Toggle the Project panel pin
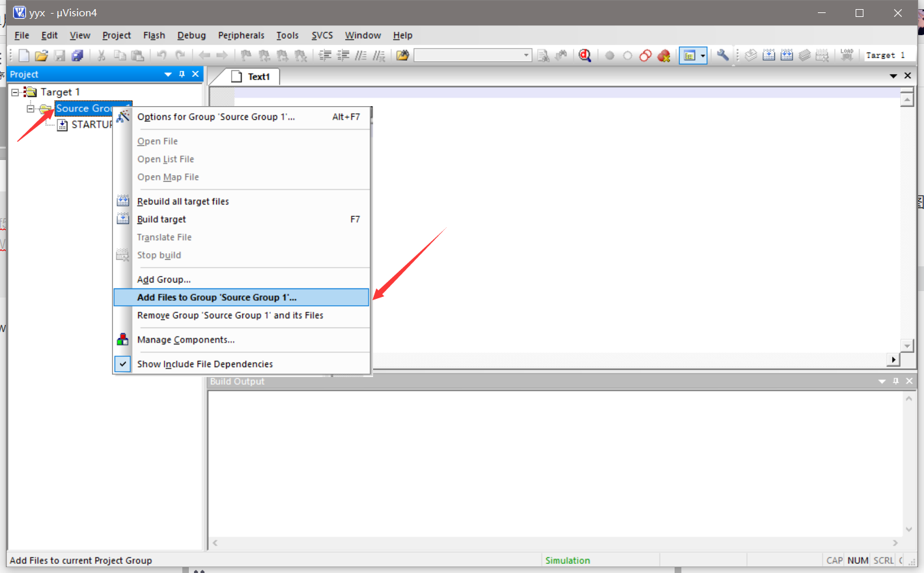The image size is (924, 573). (182, 74)
